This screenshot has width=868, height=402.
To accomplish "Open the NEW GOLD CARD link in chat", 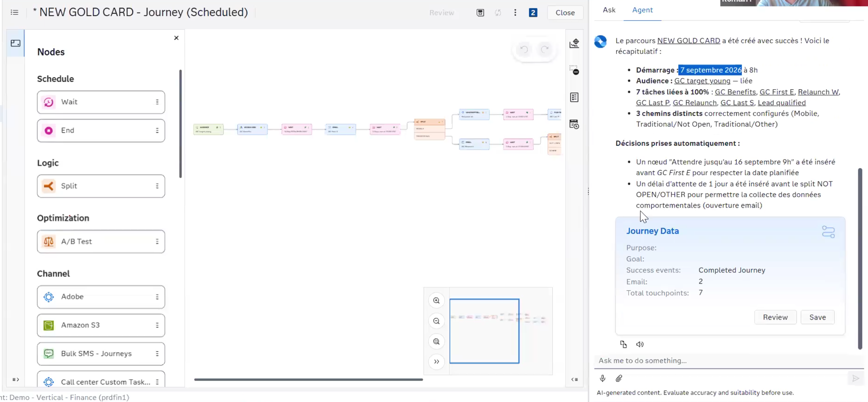I will pos(688,41).
